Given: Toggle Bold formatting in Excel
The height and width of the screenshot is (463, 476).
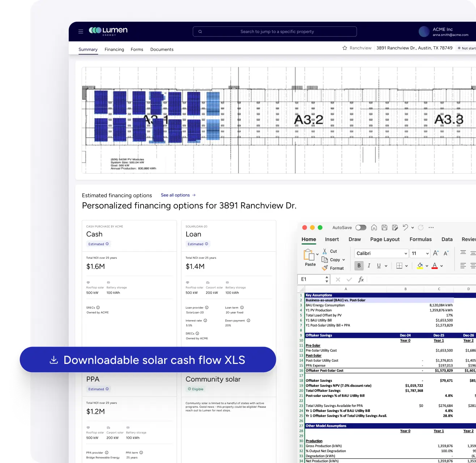Looking at the screenshot, I should click(x=359, y=266).
